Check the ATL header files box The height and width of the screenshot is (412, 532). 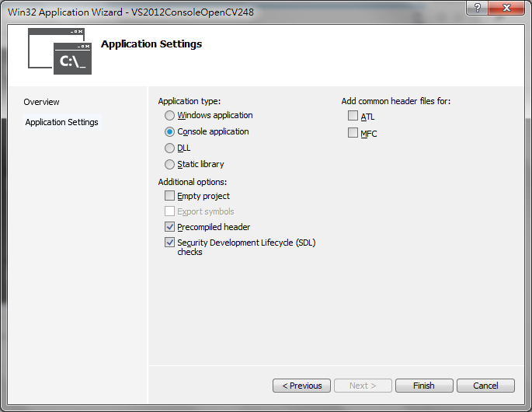[353, 116]
